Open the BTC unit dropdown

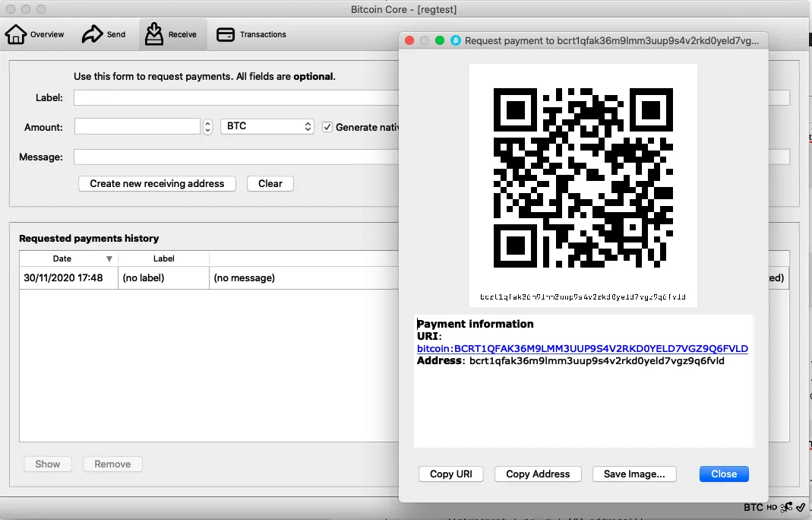point(267,126)
